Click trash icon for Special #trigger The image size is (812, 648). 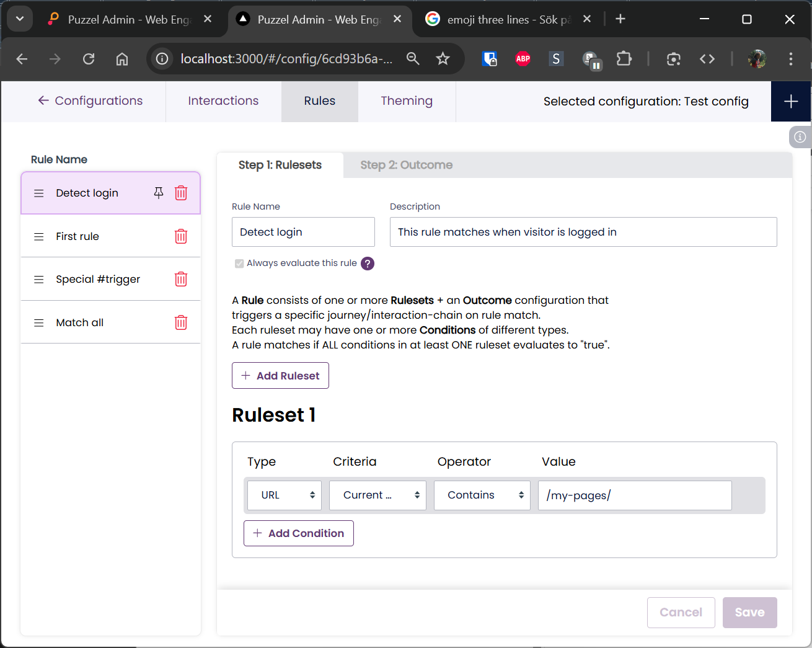pyautogui.click(x=181, y=279)
